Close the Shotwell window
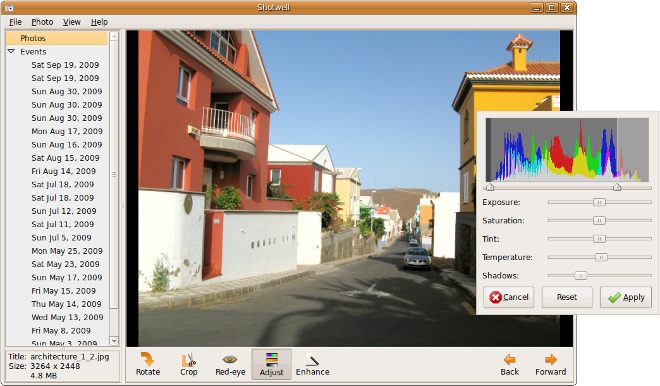The height and width of the screenshot is (386, 660). 567,8
